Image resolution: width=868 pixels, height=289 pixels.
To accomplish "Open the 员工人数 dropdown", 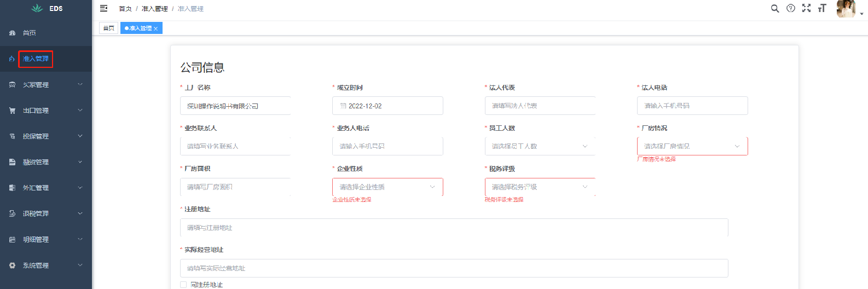I will 540,146.
